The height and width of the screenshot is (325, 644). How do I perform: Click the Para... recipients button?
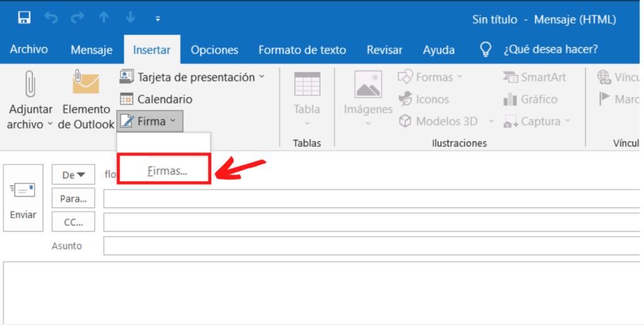pyautogui.click(x=74, y=199)
